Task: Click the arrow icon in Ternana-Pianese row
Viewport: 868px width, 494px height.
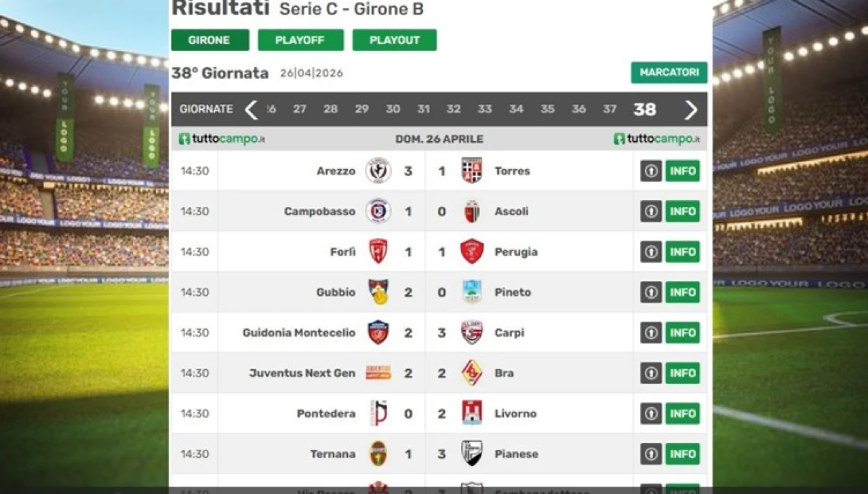Action: click(x=651, y=454)
